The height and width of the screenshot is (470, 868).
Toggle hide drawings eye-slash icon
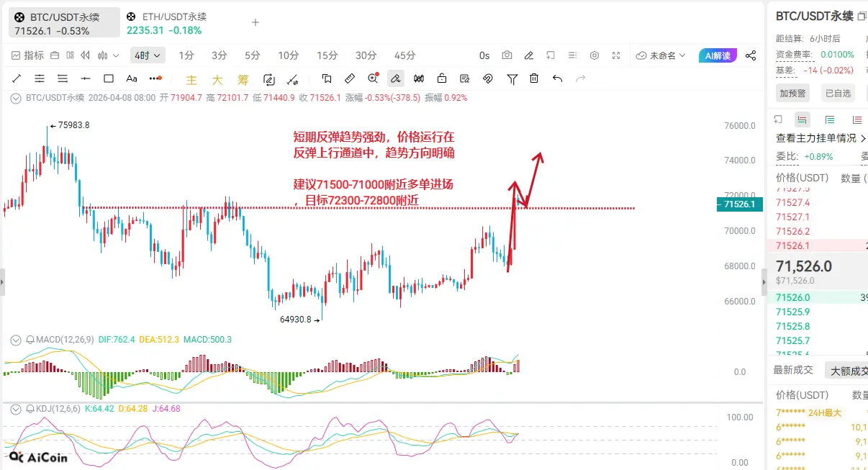pyautogui.click(x=488, y=78)
